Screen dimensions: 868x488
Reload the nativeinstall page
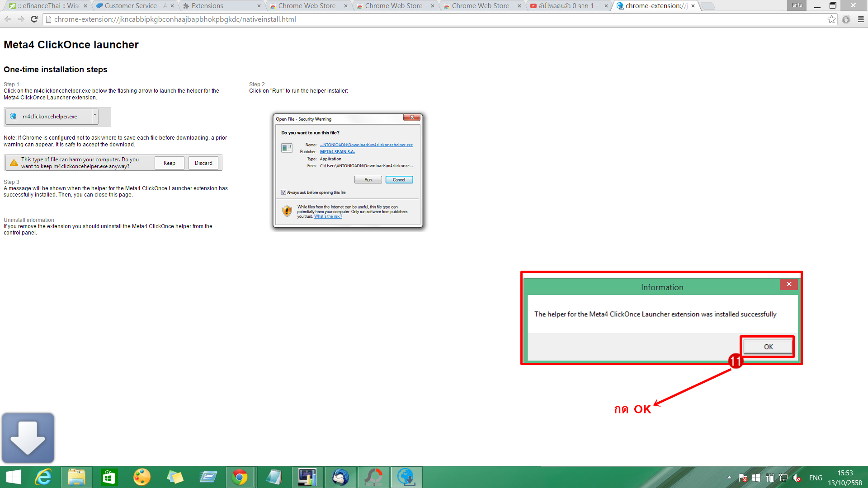[34, 19]
